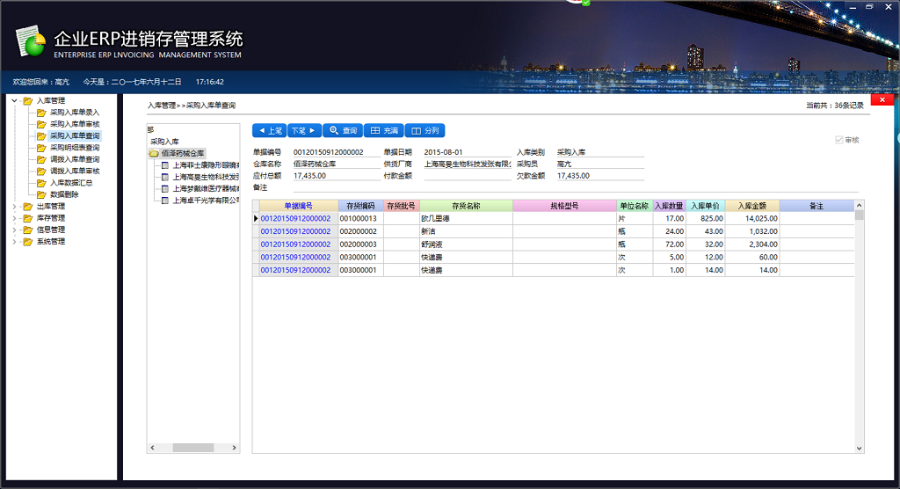
Task: Click the folder icon beside 数据删除
Action: click(41, 195)
